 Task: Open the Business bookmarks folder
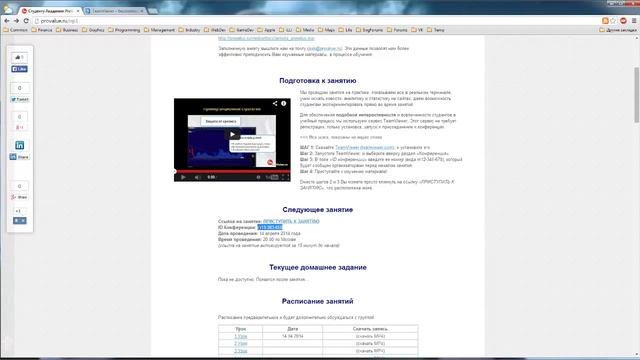point(67,30)
